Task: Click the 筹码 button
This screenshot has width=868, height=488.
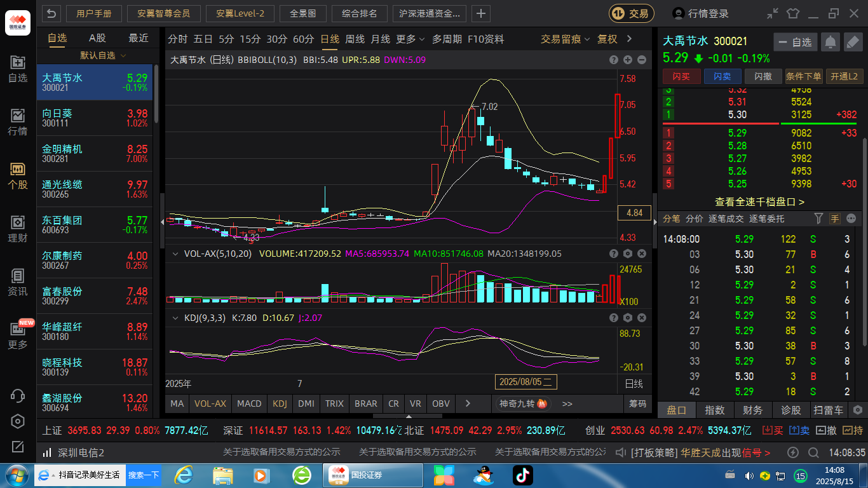Action: [x=637, y=403]
